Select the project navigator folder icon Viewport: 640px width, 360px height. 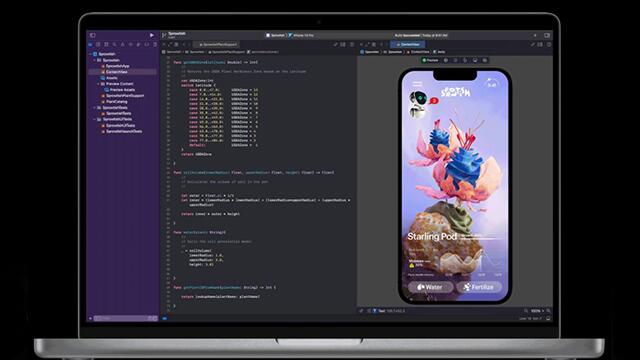[91, 44]
